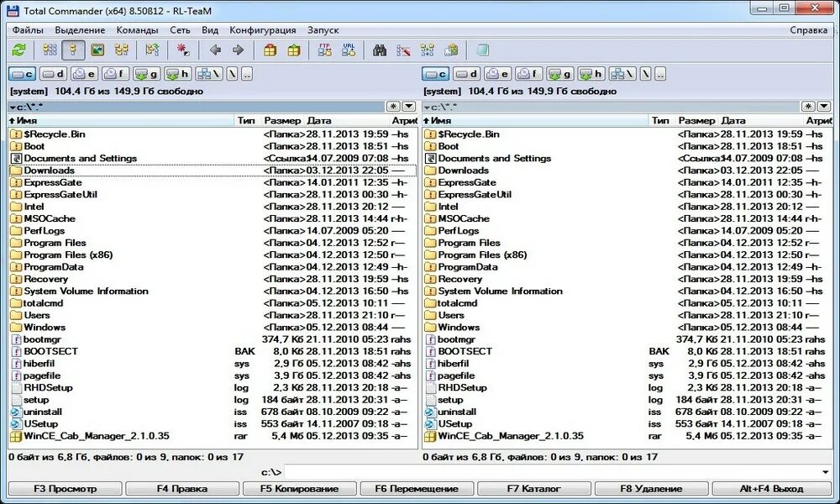Expand the command line history dropdown
The width and height of the screenshot is (840, 504).
[826, 472]
